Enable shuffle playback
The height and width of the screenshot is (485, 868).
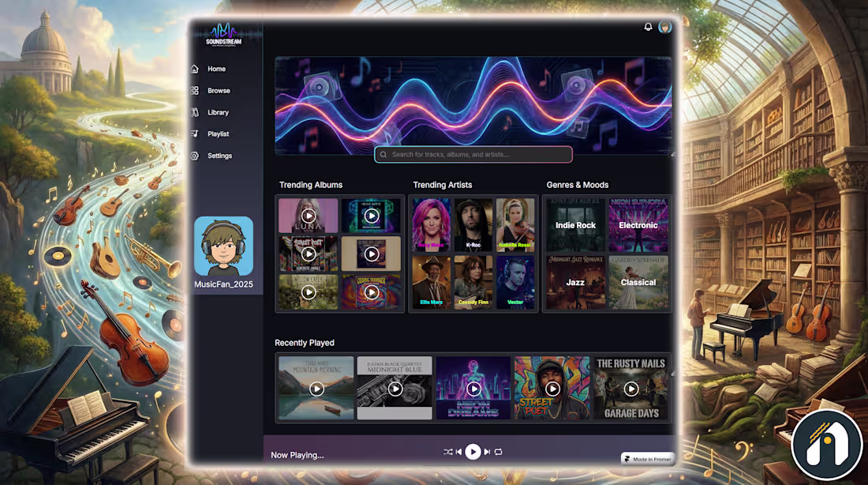(x=447, y=452)
